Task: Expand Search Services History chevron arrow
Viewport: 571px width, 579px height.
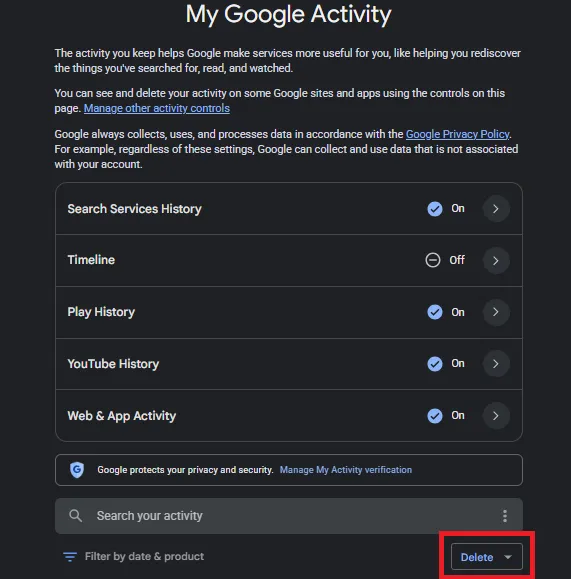Action: [x=496, y=209]
